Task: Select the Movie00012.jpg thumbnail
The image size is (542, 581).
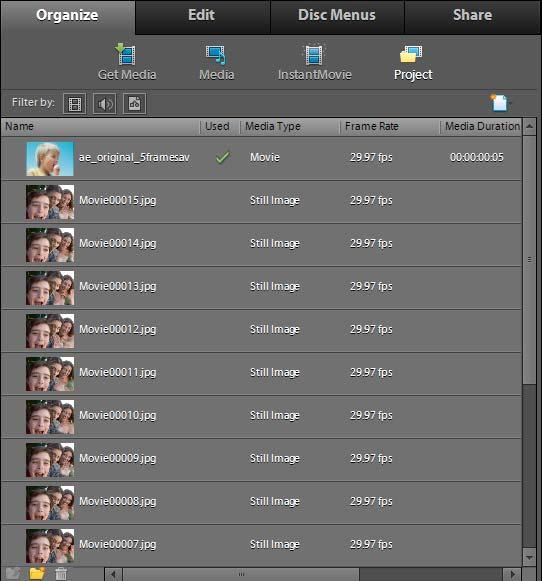Action: click(x=50, y=331)
